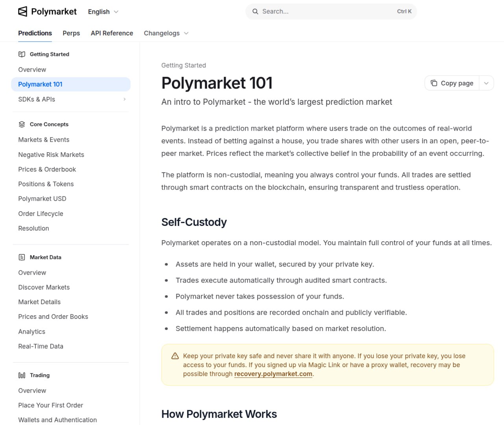This screenshot has height=425, width=504.
Task: Click the Ctrl K shortcut hint
Action: click(404, 11)
